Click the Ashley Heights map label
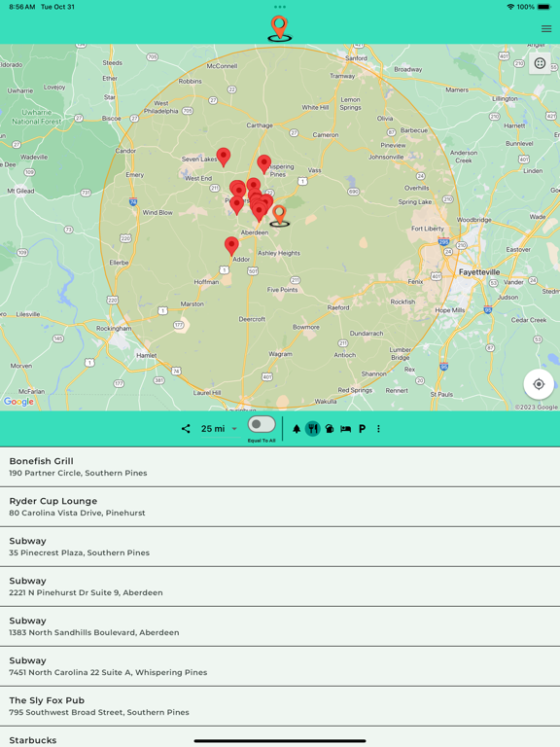 pyautogui.click(x=279, y=253)
